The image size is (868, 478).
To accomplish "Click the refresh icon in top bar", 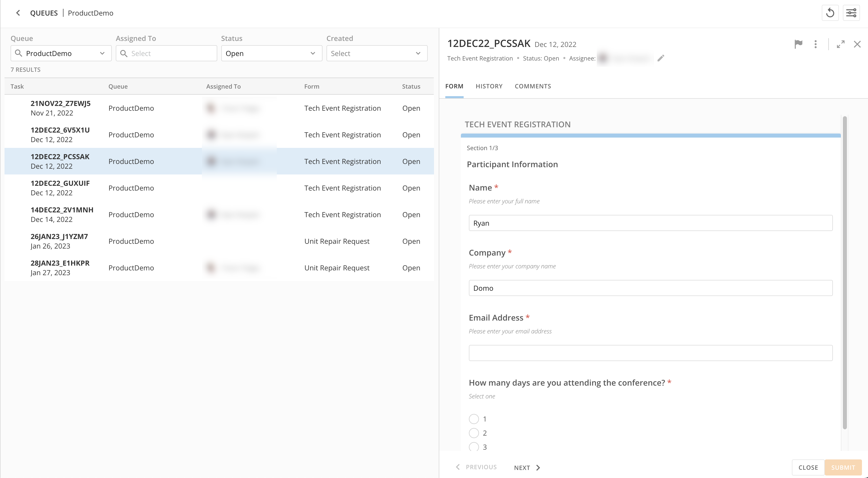I will 830,13.
